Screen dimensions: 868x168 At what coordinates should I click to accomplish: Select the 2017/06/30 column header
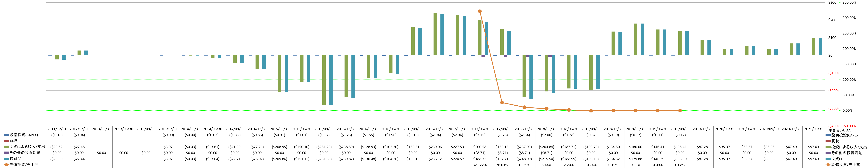pos(480,129)
